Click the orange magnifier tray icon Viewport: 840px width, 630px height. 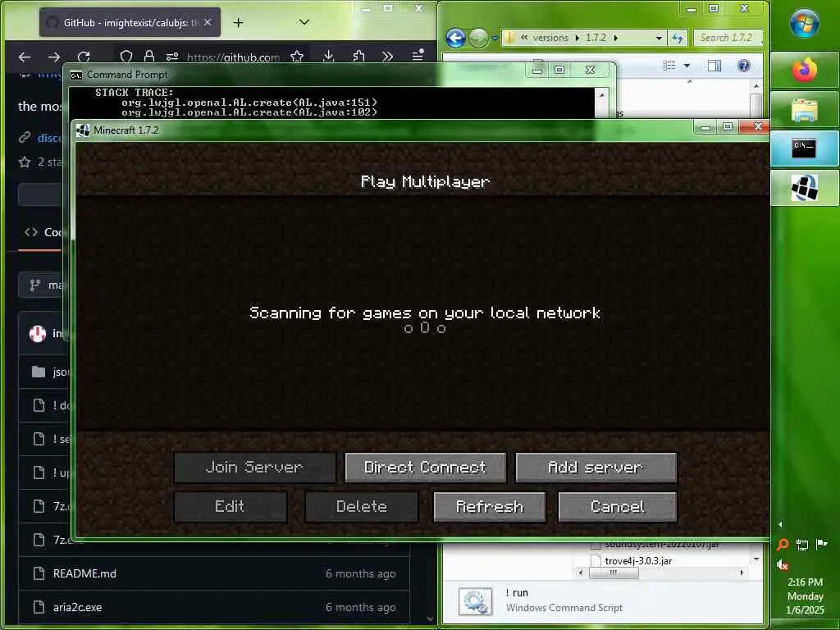(x=783, y=545)
